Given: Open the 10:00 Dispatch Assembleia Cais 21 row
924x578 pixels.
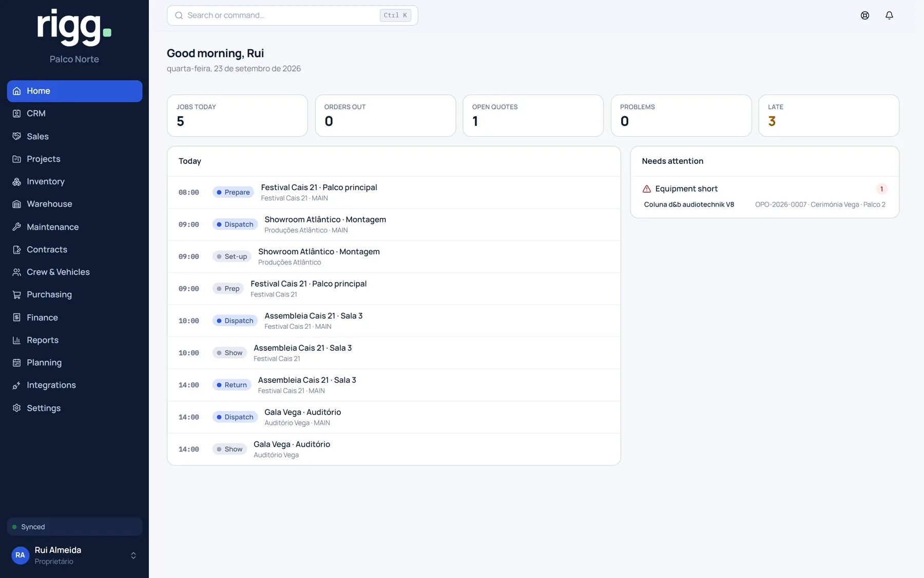Looking at the screenshot, I should 394,321.
